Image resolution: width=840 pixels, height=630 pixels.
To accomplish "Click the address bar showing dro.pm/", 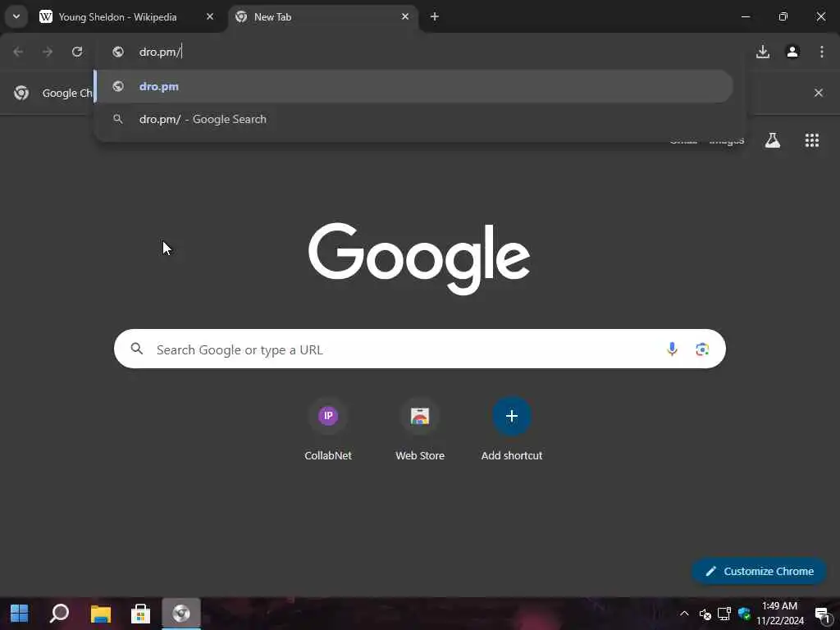I will [418, 52].
